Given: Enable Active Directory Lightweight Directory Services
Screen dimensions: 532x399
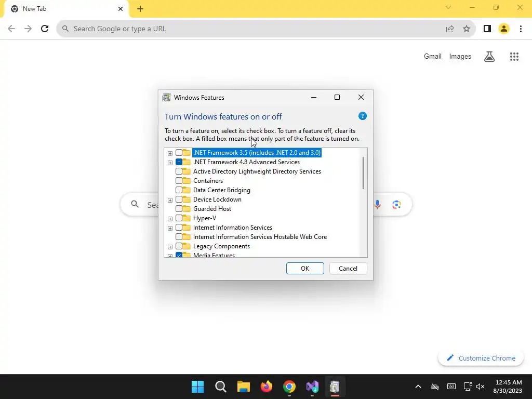Looking at the screenshot, I should click(179, 171).
